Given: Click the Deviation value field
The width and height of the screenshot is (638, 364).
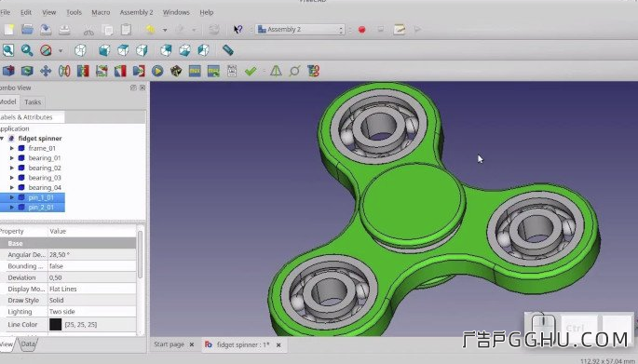Looking at the screenshot, I should pyautogui.click(x=92, y=277).
